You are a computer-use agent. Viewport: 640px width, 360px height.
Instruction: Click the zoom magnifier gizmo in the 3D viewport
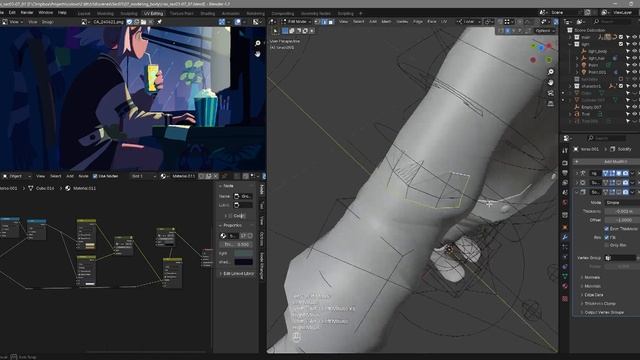coord(551,72)
